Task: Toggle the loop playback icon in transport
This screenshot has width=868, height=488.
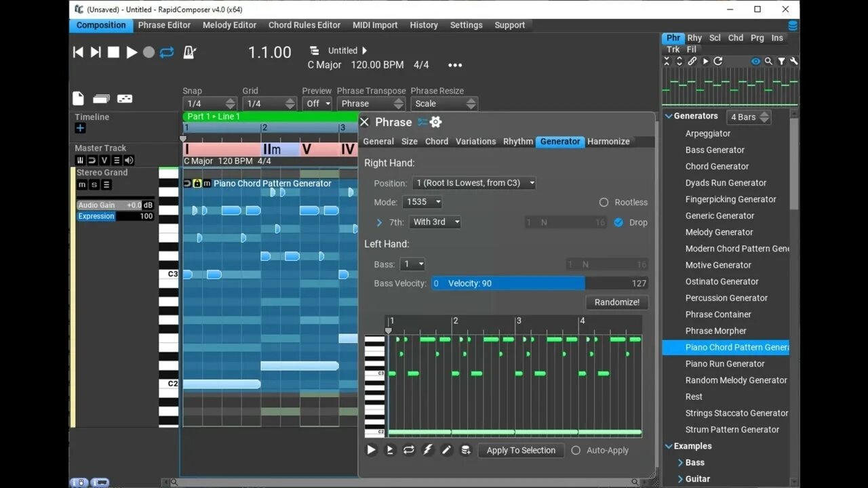Action: [x=167, y=52]
